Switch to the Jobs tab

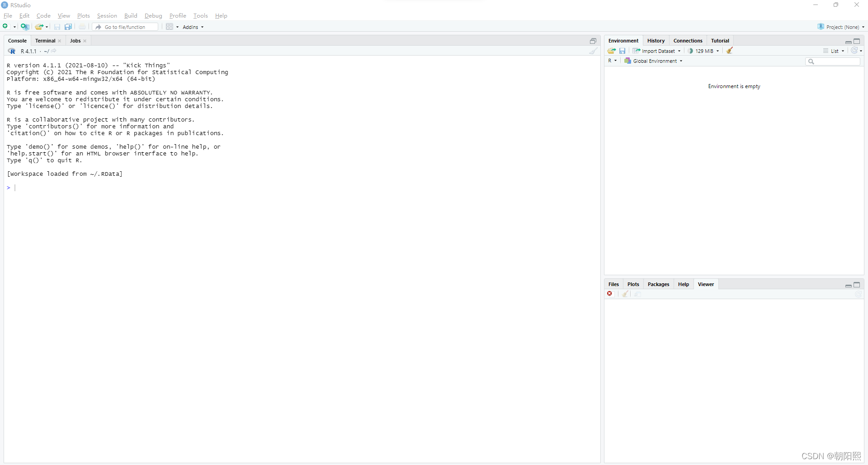75,41
